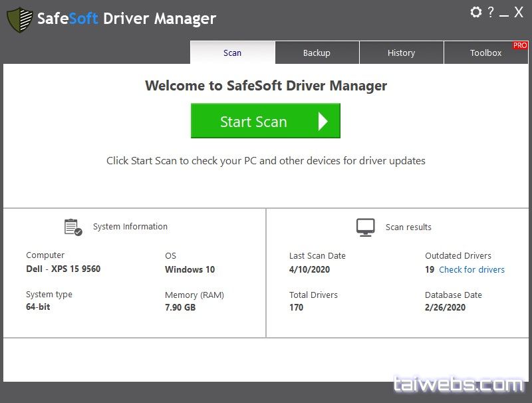
Task: Follow the Check for drivers link
Action: click(x=471, y=269)
